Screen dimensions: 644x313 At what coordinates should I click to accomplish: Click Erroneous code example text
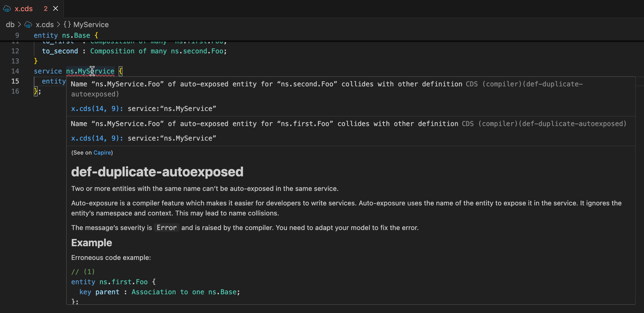(111, 258)
